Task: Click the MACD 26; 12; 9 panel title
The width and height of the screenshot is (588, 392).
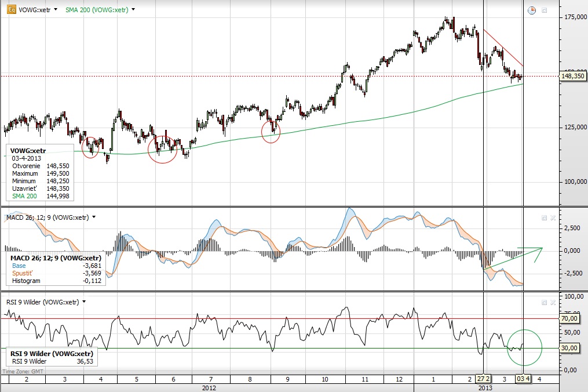Action: click(x=48, y=217)
